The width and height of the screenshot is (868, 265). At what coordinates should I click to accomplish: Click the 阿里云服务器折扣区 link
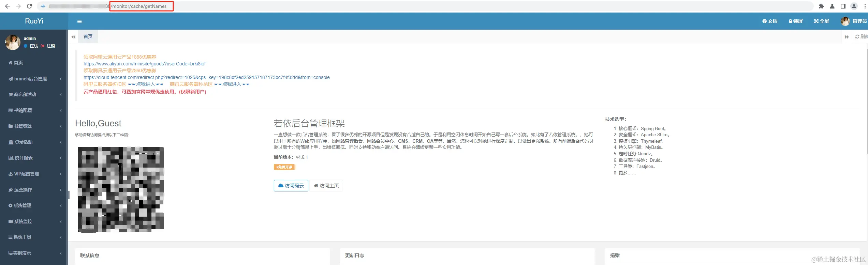pyautogui.click(x=105, y=84)
